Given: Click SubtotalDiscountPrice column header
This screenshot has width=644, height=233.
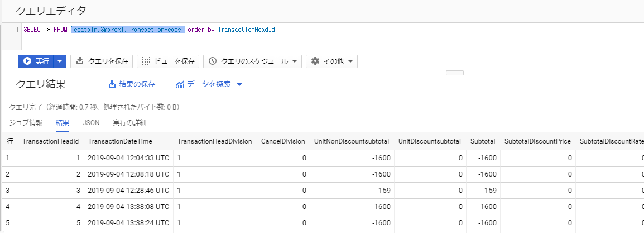Looking at the screenshot, I should [x=537, y=141].
